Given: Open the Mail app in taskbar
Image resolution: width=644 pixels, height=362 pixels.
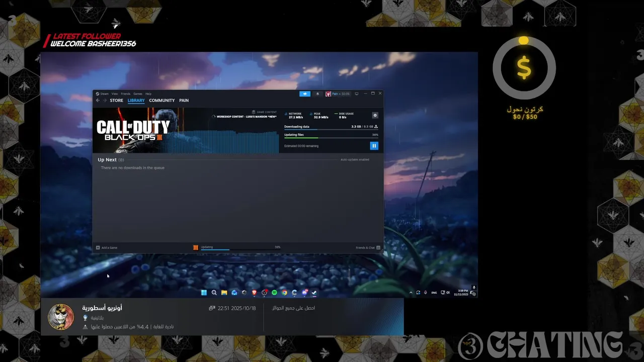Looking at the screenshot, I should (x=234, y=293).
